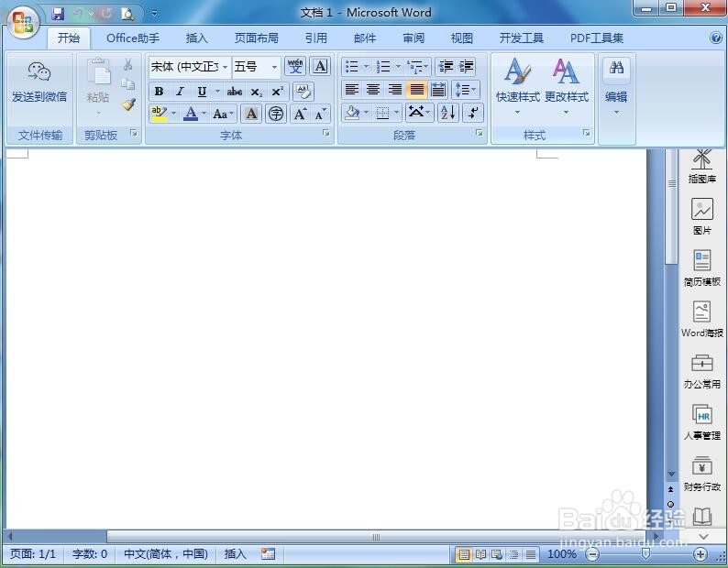728x568 pixels.
Task: Open 人事管理 HR templates
Action: [x=701, y=421]
